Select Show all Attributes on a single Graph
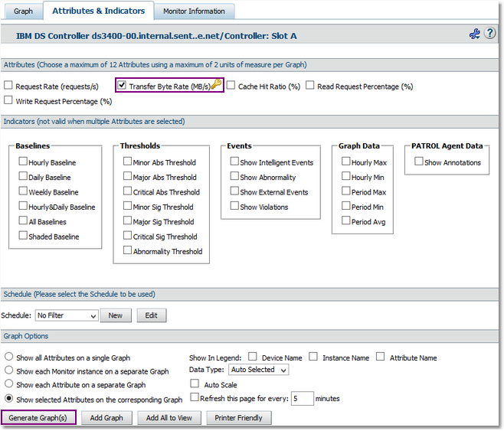The image size is (504, 431). (8, 357)
